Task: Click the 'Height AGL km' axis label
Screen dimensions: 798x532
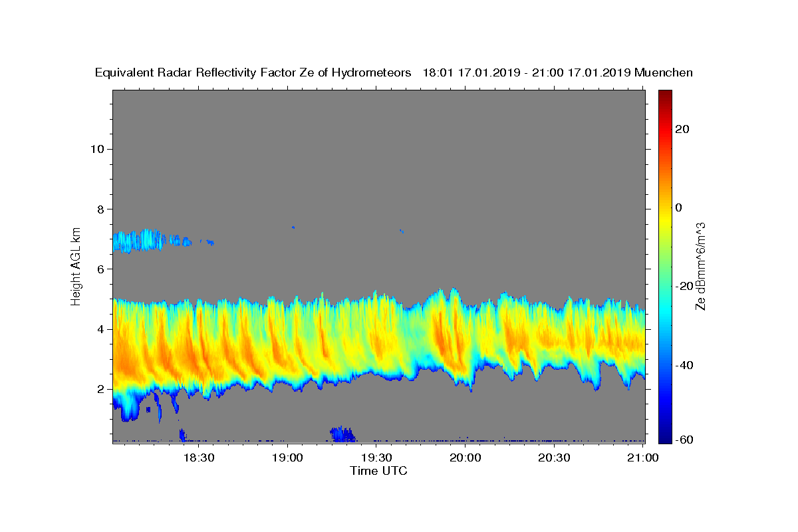Action: pos(76,265)
